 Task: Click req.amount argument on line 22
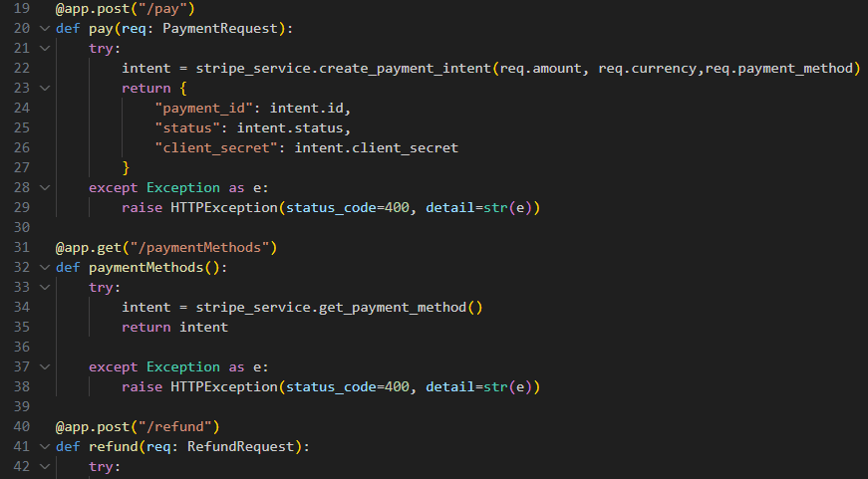pos(541,68)
